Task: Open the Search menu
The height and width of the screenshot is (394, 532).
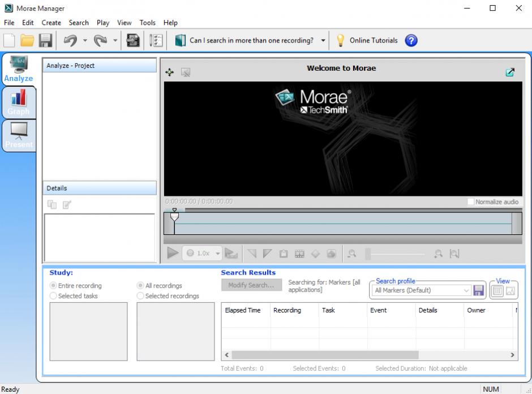Action: click(79, 23)
